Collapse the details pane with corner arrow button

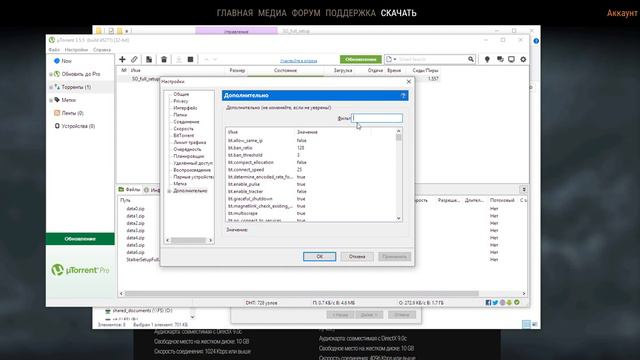point(524,189)
